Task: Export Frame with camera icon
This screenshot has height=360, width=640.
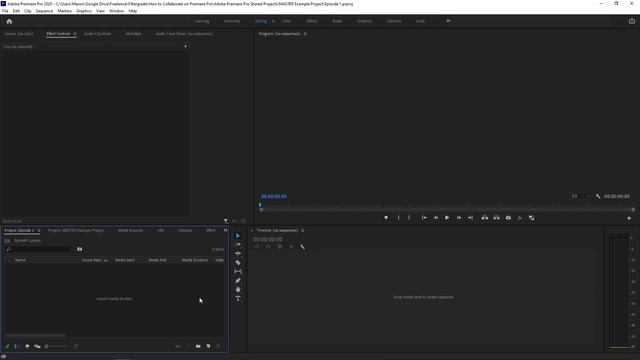Action: click(508, 218)
